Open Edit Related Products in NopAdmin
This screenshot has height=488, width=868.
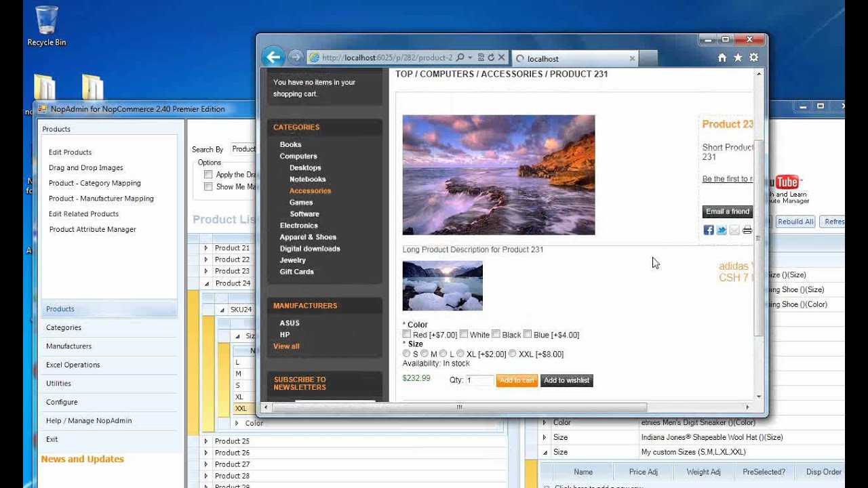83,214
